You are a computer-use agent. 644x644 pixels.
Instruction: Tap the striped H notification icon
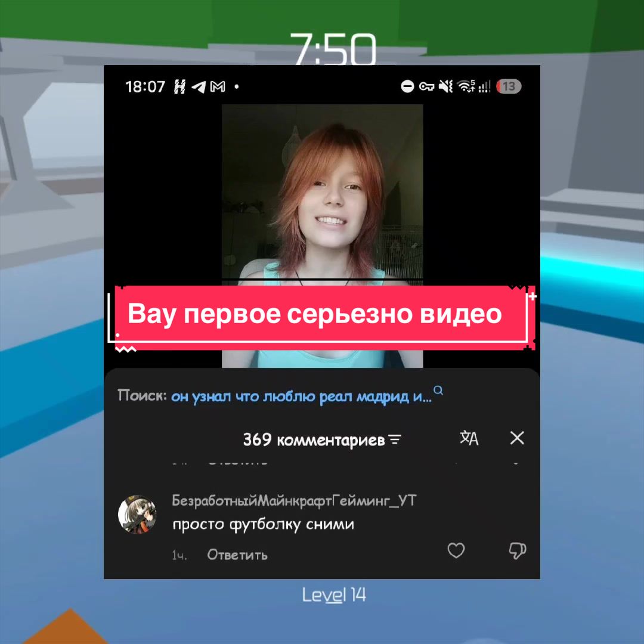tap(179, 86)
